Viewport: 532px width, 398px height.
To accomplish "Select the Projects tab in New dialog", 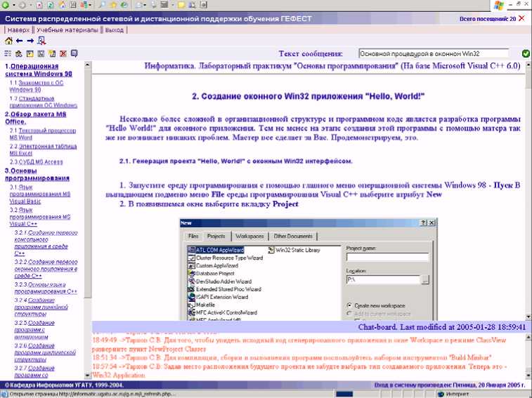I will (216, 236).
